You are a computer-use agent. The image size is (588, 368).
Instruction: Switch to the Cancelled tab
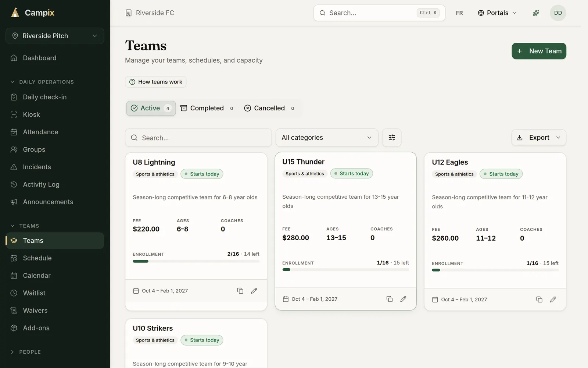(x=269, y=108)
